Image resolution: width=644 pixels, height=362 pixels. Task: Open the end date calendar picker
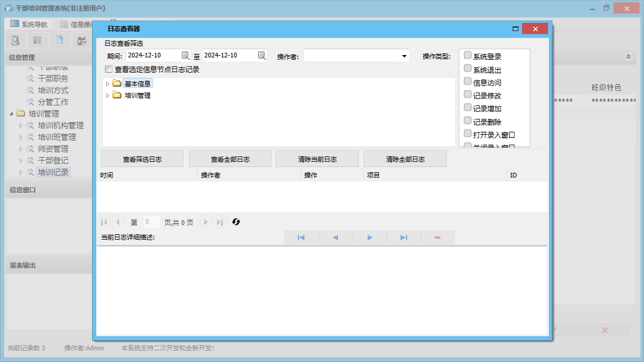(262, 55)
